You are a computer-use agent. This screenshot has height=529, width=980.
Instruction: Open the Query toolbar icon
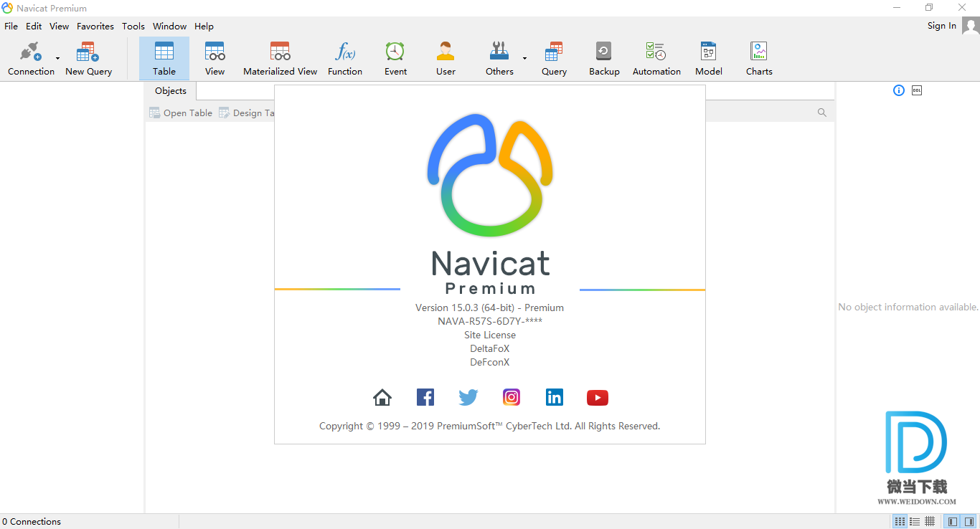tap(554, 59)
